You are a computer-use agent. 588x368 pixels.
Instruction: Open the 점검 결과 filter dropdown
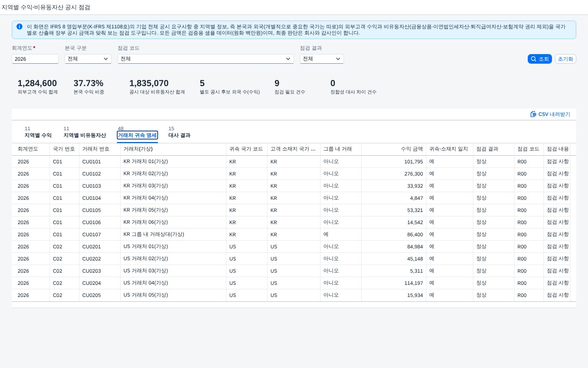322,59
